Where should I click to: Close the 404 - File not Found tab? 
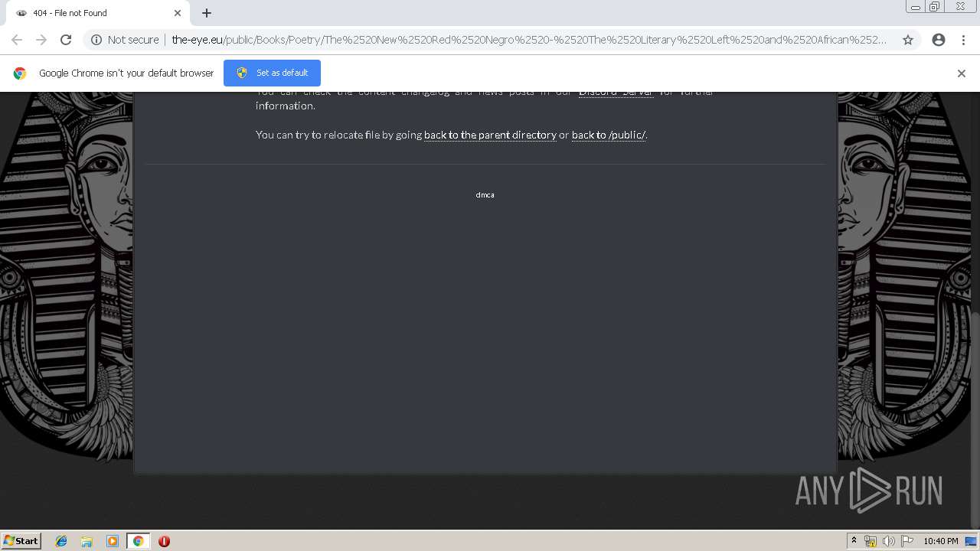tap(178, 13)
